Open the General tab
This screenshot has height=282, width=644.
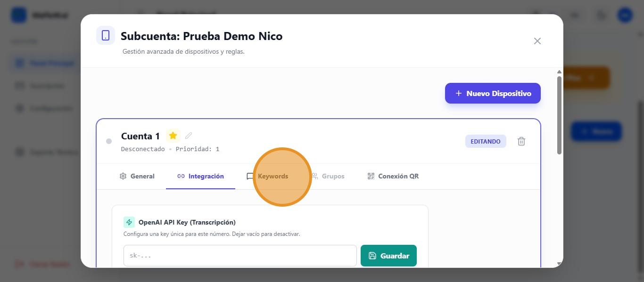(x=137, y=176)
